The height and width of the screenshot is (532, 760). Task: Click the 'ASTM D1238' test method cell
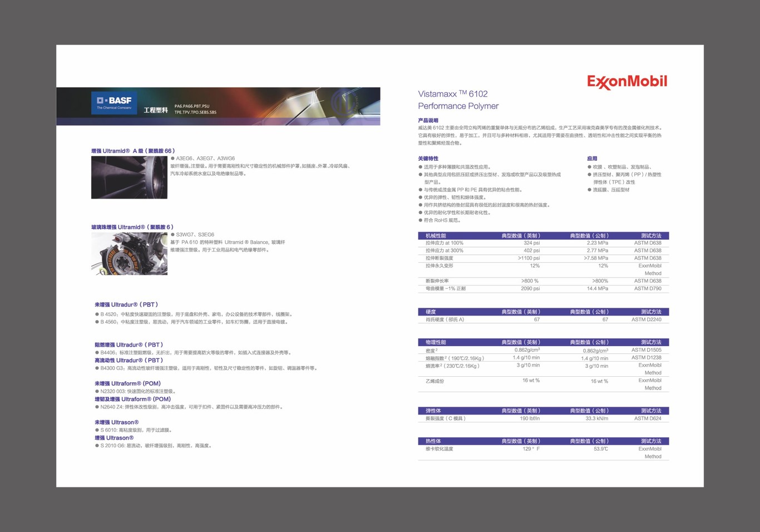click(647, 358)
